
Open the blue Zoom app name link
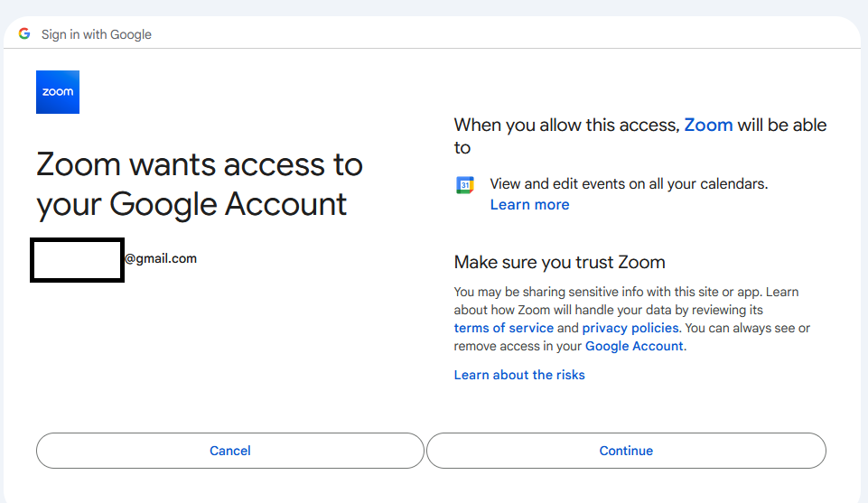coord(708,125)
